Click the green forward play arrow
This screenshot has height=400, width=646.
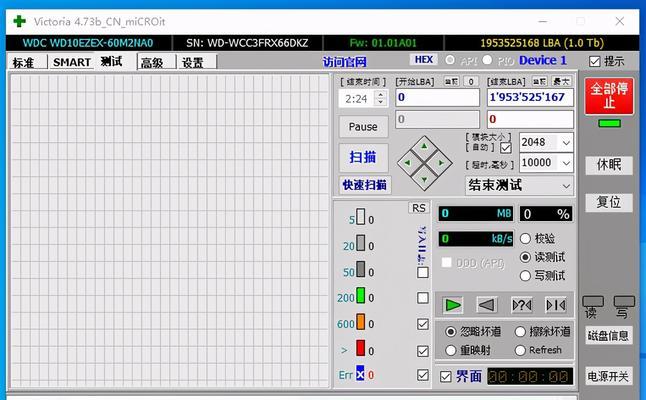pyautogui.click(x=453, y=305)
